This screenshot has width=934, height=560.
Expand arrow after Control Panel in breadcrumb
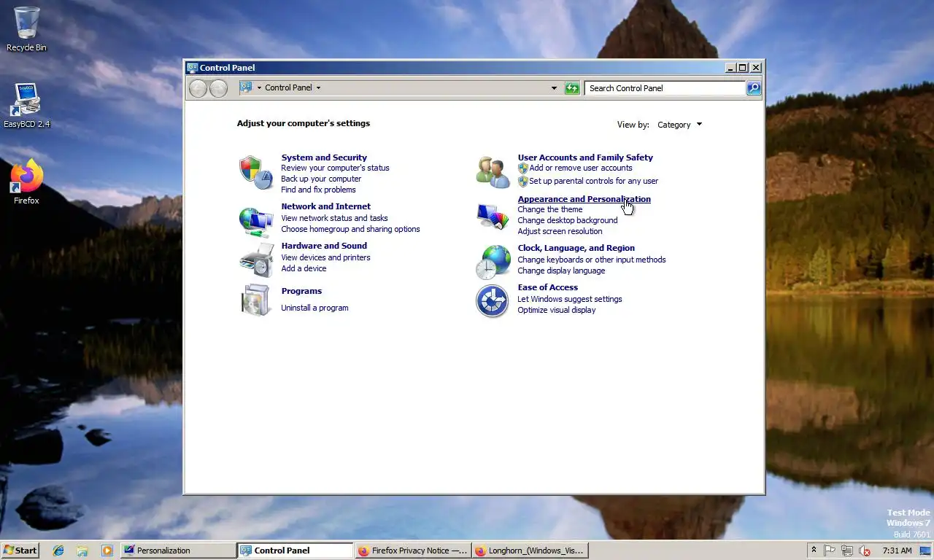click(x=318, y=87)
